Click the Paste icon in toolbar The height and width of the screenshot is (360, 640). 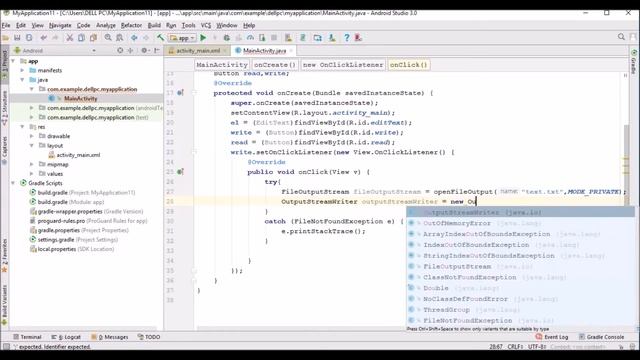93,38
